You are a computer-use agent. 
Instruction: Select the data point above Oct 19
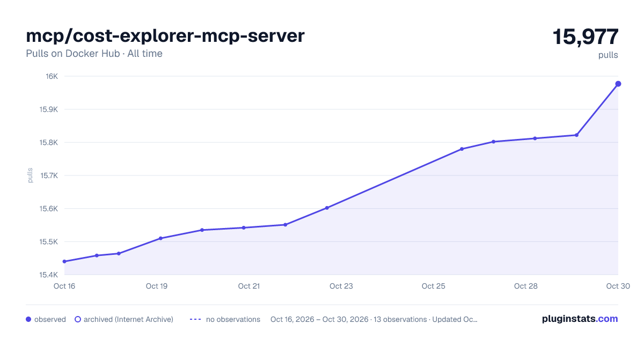pos(160,238)
